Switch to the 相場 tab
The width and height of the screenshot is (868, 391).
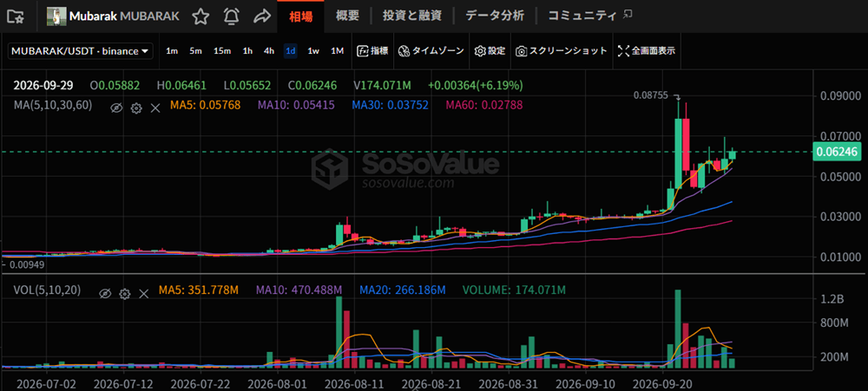[301, 16]
